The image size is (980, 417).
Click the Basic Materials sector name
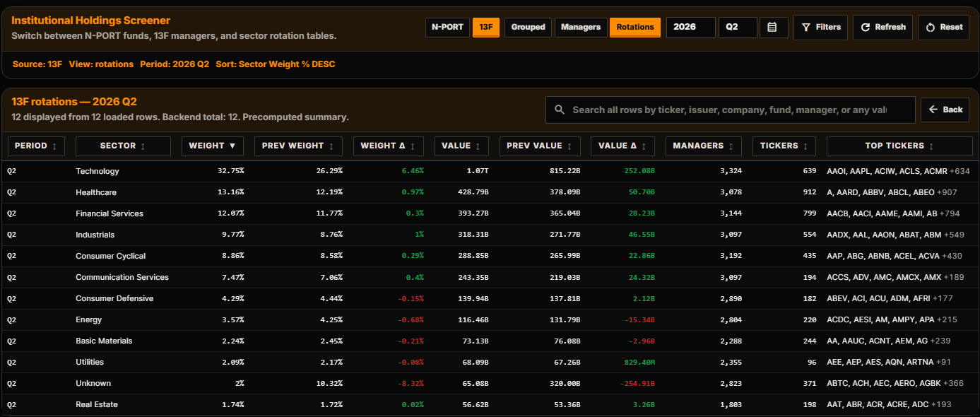tap(105, 341)
